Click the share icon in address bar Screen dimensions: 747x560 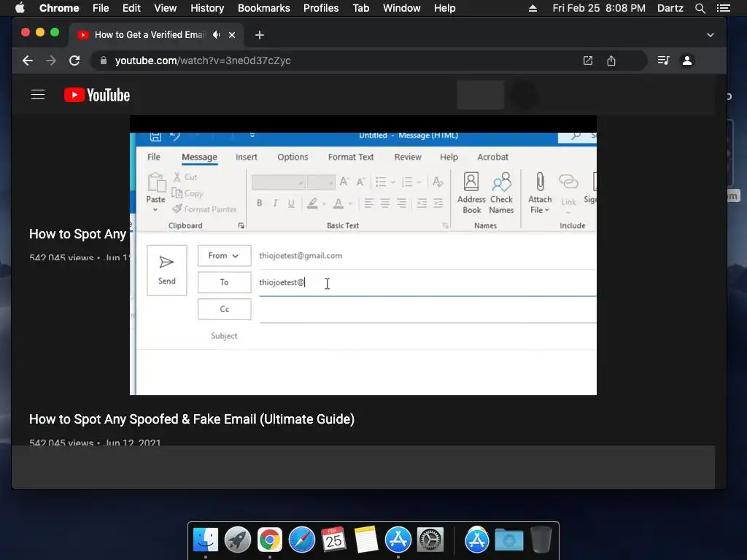click(x=611, y=61)
